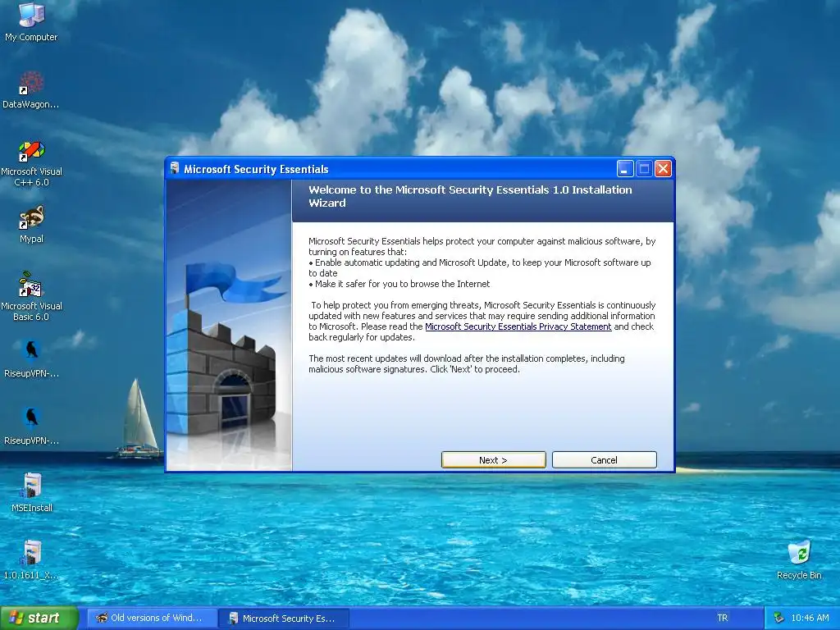Click the 'Enable automatic updating' bullet text

[x=479, y=268]
